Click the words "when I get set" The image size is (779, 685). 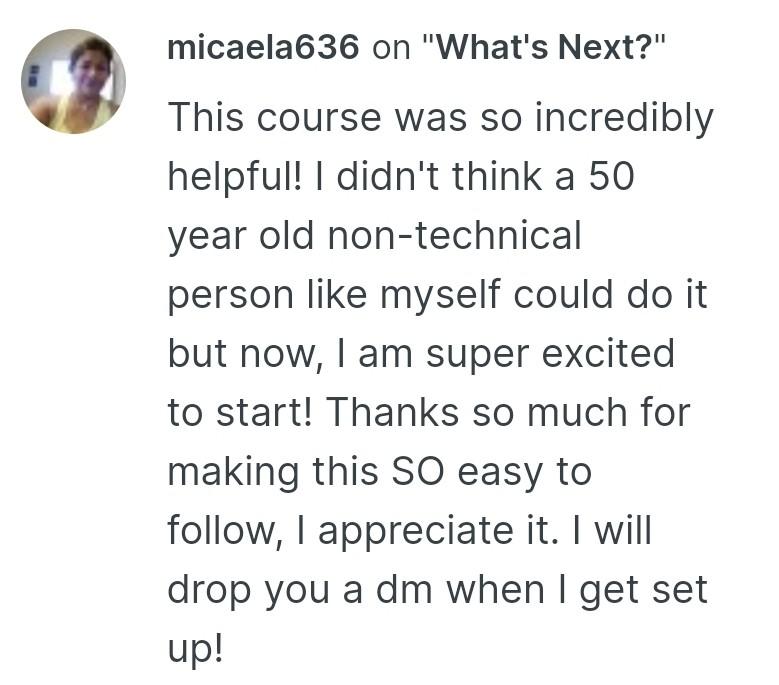pos(577,591)
